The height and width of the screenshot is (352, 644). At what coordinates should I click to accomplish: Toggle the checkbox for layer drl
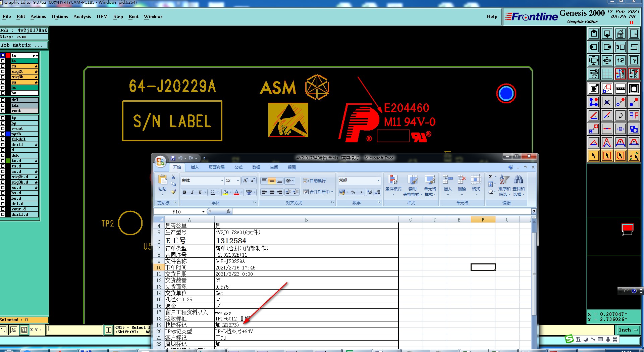point(3,100)
